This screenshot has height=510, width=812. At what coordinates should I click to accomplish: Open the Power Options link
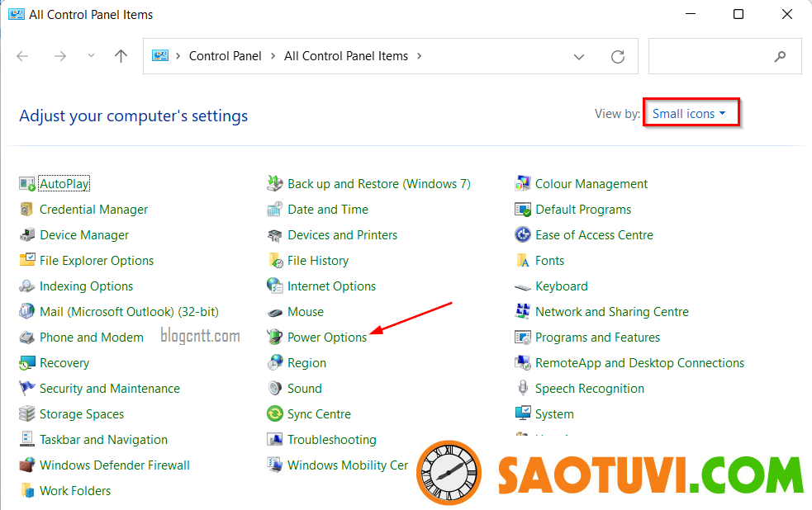pos(327,338)
